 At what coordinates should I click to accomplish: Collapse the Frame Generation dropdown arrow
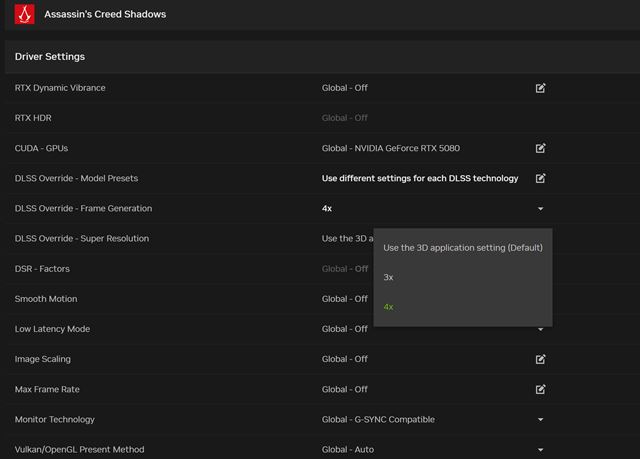click(540, 209)
